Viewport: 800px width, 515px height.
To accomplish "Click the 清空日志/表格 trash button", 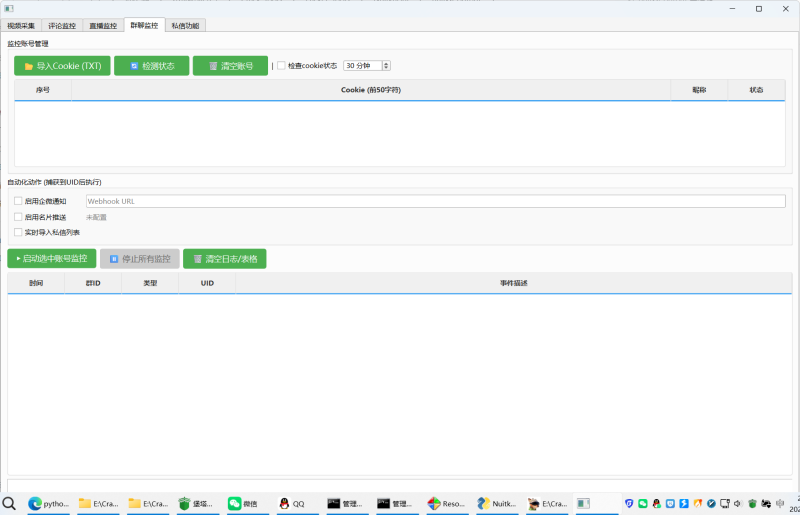I will (x=224, y=259).
